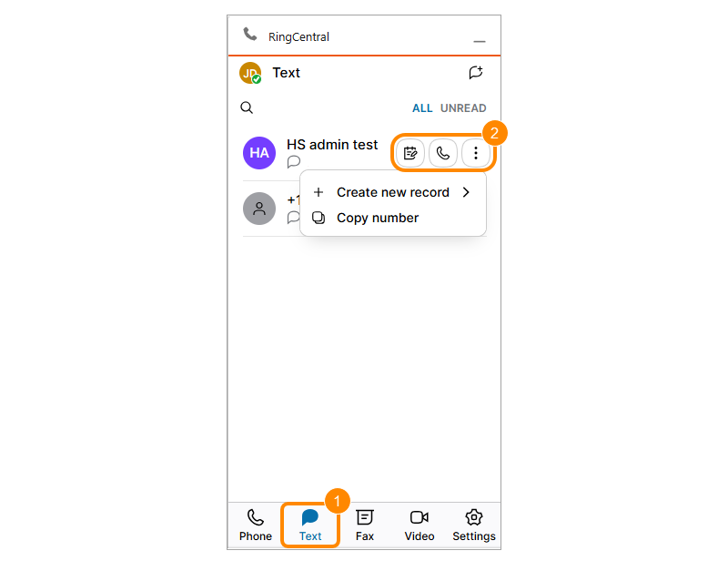Viewport: 728px width, 561px height.
Task: Click the log/note icon for HS admin test
Action: (410, 153)
